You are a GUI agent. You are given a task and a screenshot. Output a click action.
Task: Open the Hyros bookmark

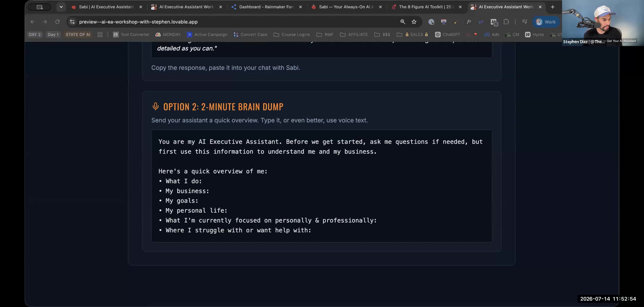coord(534,35)
